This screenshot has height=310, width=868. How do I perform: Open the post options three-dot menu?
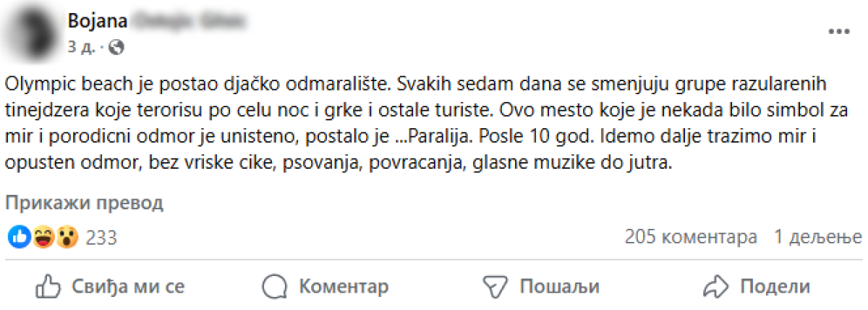click(838, 32)
